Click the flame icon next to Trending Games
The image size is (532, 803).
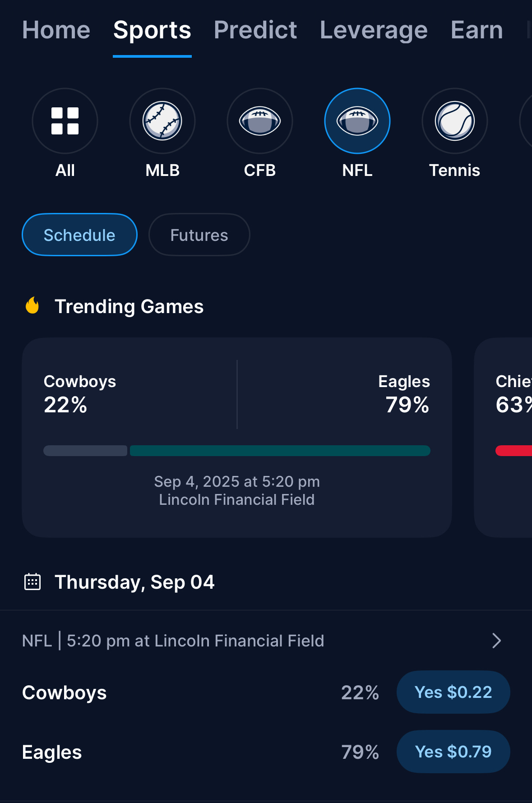pyautogui.click(x=32, y=306)
